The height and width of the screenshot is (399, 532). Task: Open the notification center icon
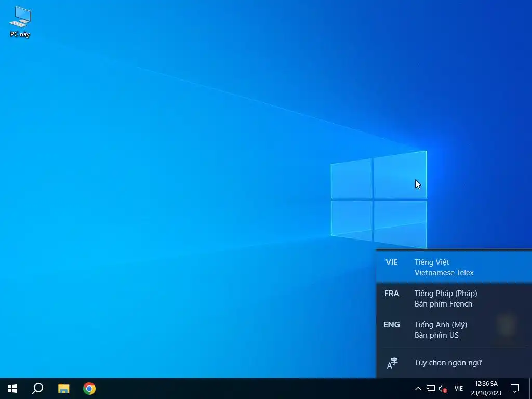(515, 389)
